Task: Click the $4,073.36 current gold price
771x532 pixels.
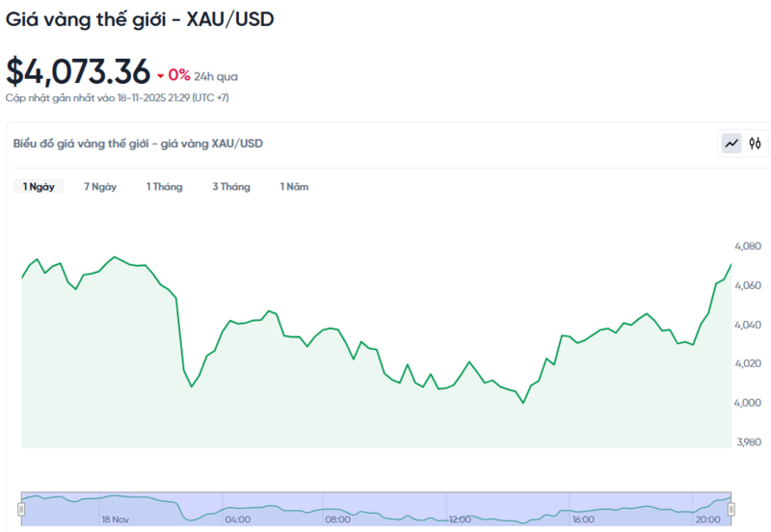Action: pos(78,71)
